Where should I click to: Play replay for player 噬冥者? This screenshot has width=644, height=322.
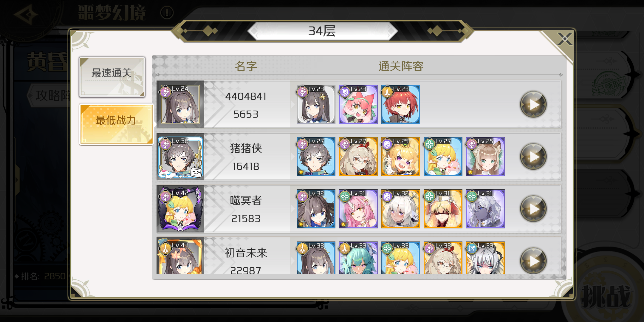(533, 209)
